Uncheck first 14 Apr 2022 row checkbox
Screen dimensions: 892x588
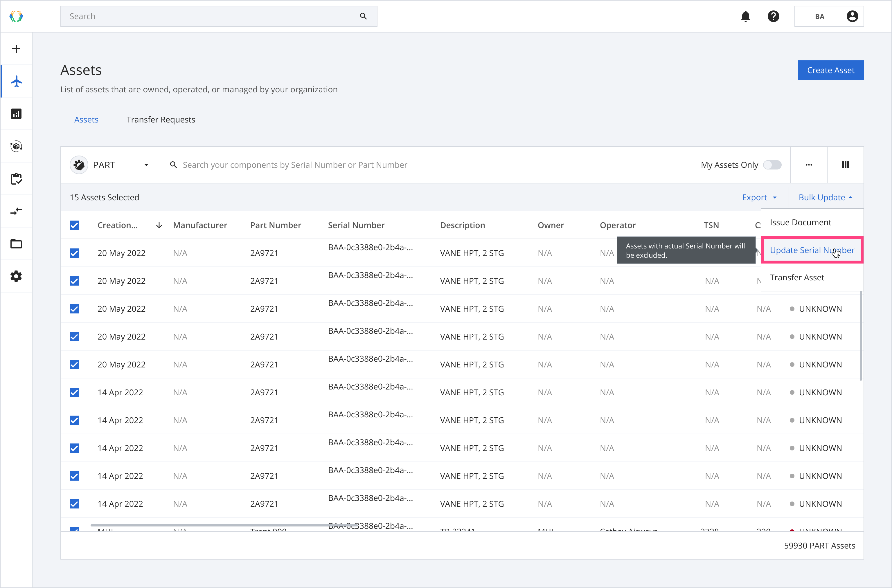(x=74, y=392)
